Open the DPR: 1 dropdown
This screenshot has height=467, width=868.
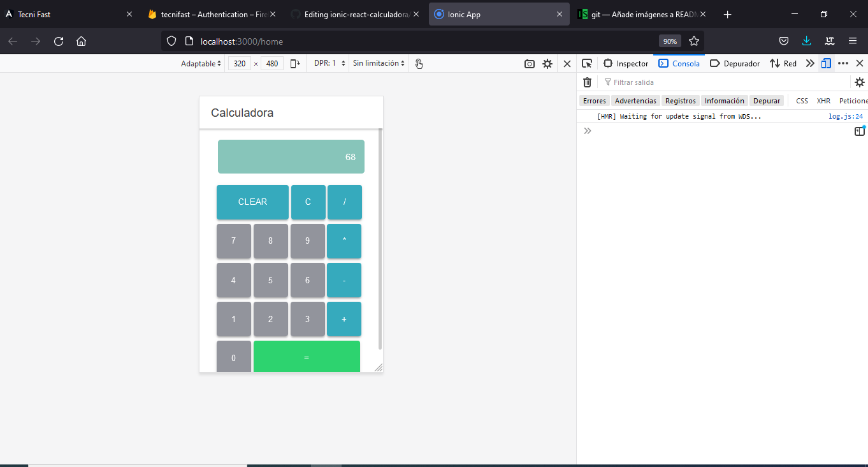[328, 63]
